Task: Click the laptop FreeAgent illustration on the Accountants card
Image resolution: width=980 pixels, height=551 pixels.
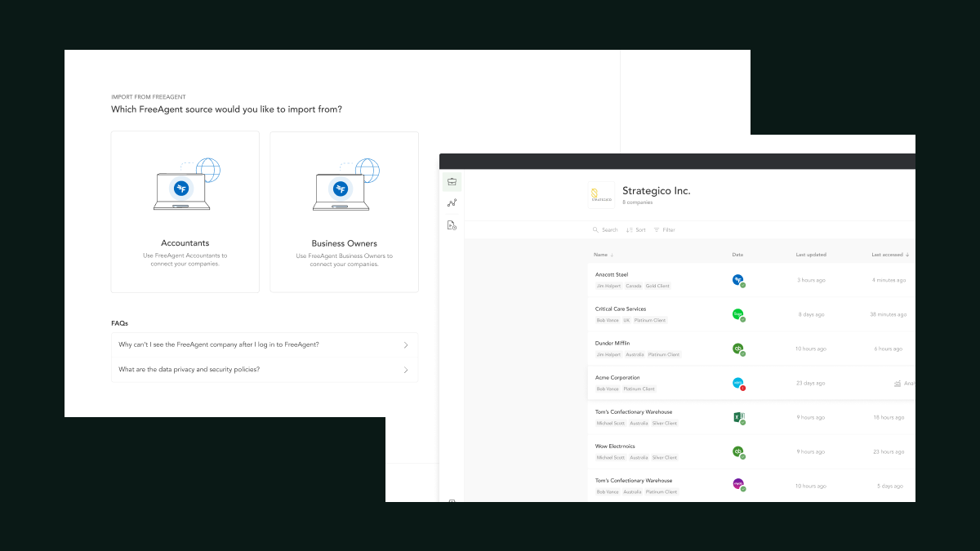Action: [x=186, y=184]
